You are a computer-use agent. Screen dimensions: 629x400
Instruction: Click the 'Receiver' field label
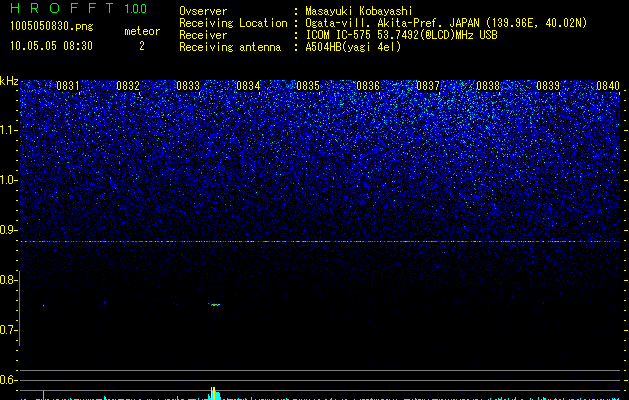[x=203, y=35]
